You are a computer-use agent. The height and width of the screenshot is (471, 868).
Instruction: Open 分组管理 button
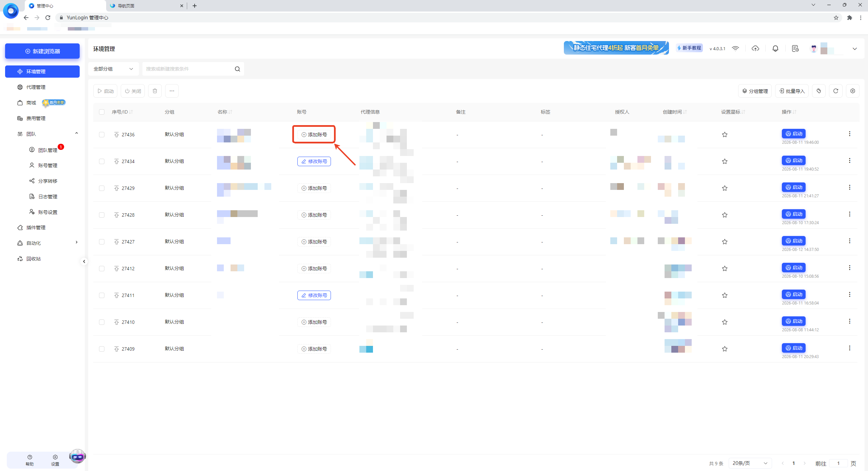755,91
